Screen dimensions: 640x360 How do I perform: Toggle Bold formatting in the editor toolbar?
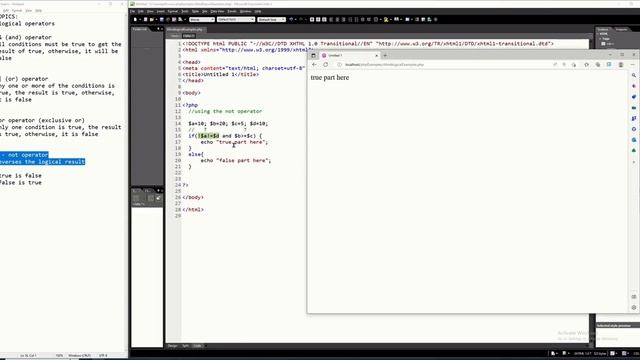312,19
